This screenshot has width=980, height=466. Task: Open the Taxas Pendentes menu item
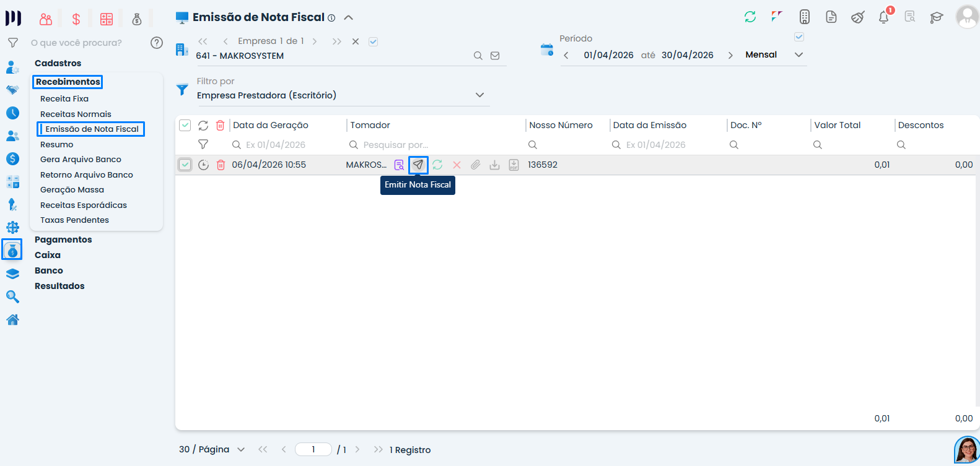[74, 220]
